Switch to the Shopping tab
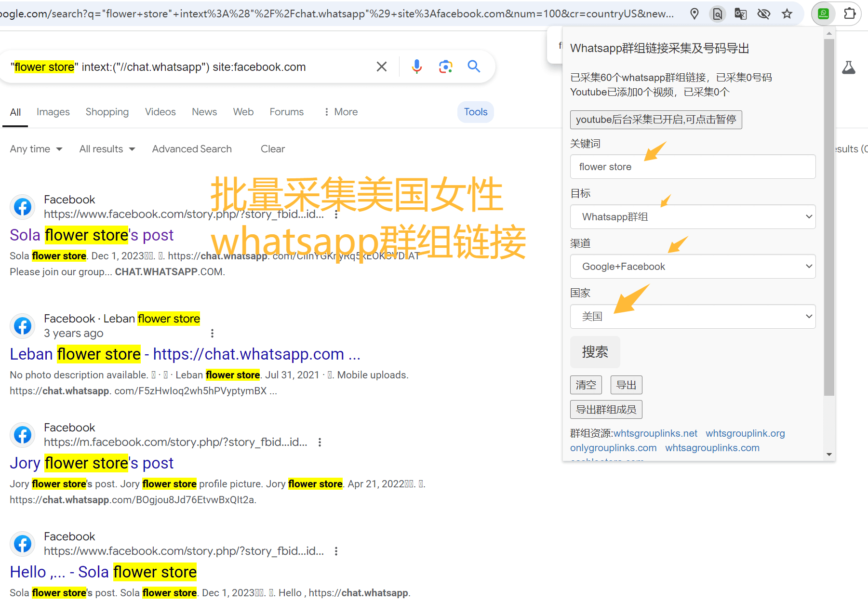The image size is (868, 603). pos(107,112)
